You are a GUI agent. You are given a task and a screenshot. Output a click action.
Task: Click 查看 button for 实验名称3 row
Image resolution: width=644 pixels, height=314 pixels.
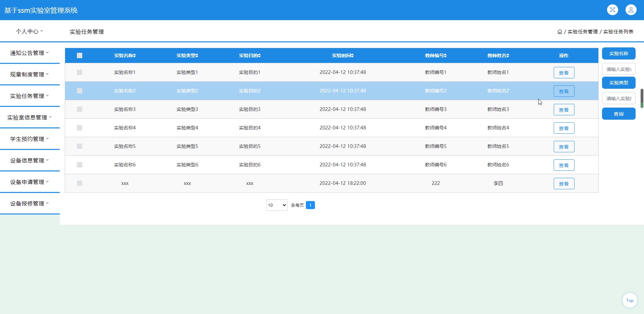point(564,110)
